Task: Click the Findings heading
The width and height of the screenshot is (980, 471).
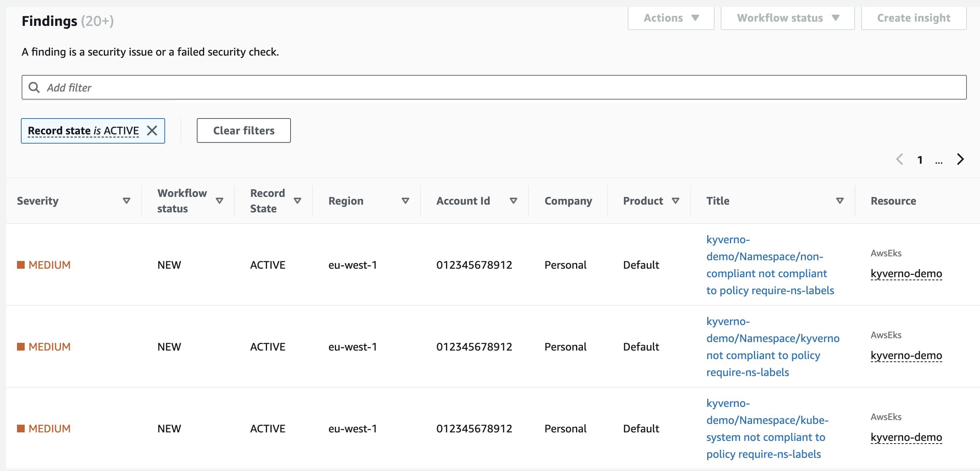Action: 49,21
